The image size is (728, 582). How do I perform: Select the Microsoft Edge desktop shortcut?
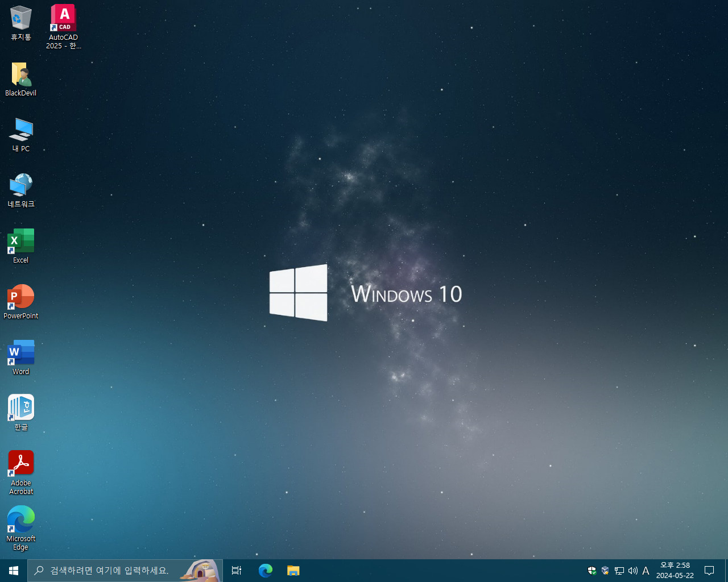point(21,528)
